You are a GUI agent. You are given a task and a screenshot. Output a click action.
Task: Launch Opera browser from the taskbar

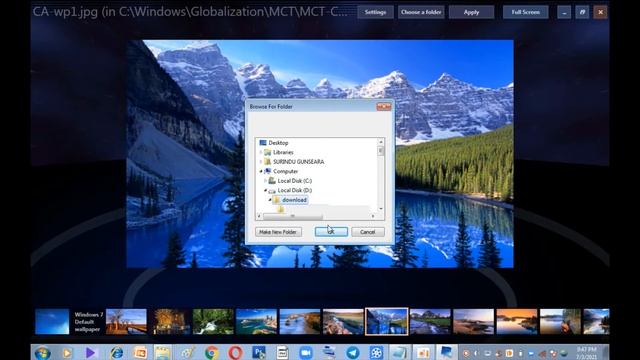click(x=235, y=353)
